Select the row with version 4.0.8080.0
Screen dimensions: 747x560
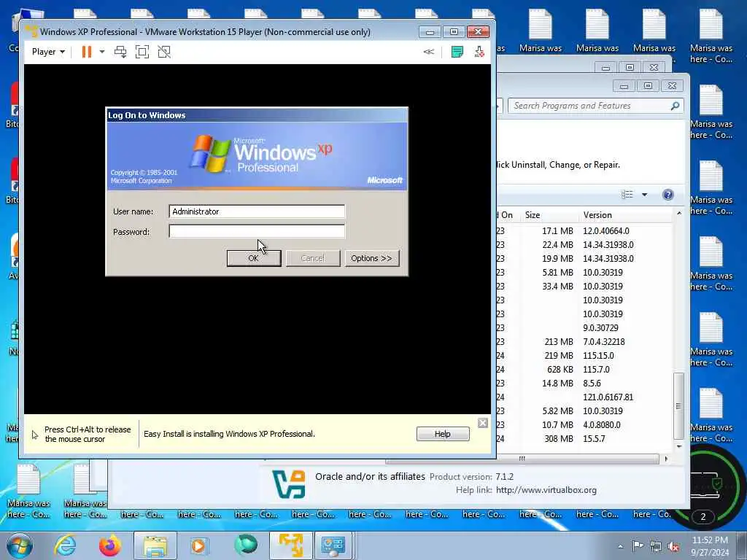coord(584,424)
